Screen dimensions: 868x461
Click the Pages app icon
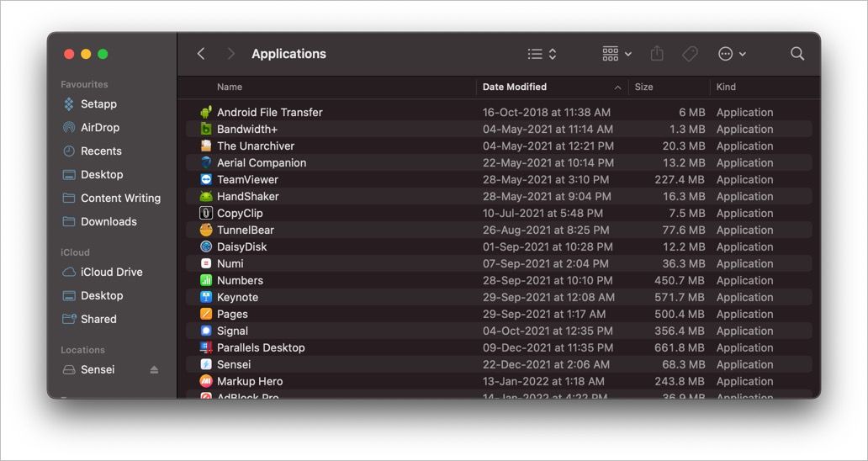[x=206, y=314]
